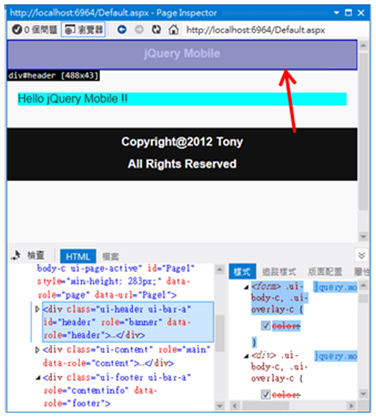Collapse the form .ui-body-c style rule
Image resolution: width=376 pixels, height=417 pixels.
tap(246, 287)
